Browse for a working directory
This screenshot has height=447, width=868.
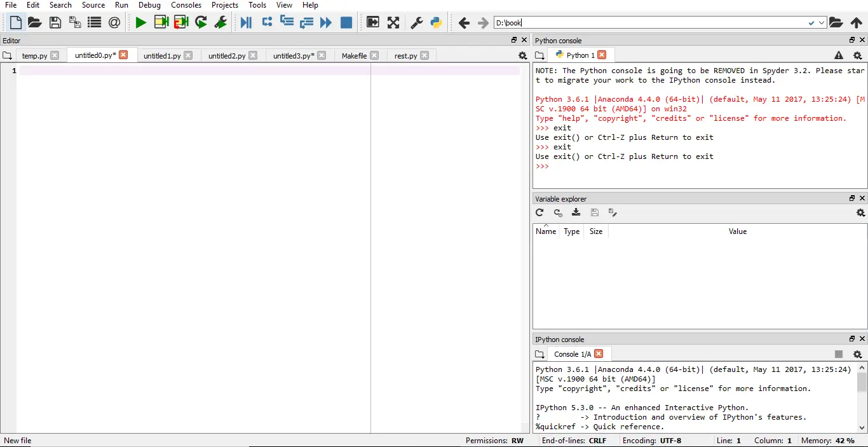(x=836, y=23)
